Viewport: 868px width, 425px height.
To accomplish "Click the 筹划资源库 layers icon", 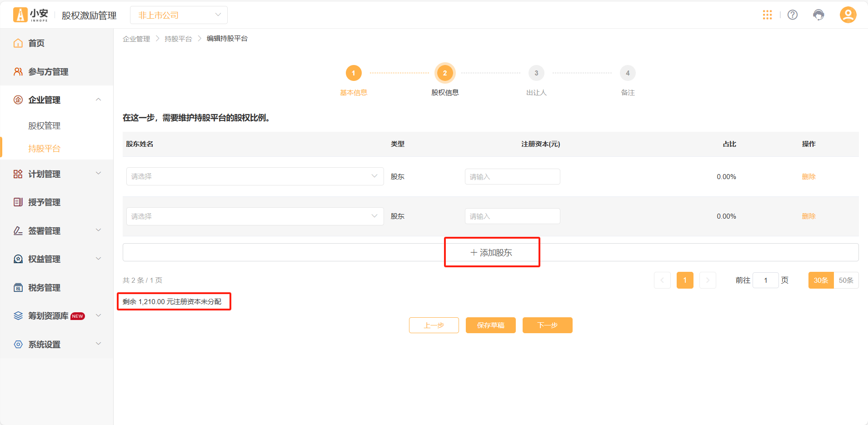I will (x=18, y=316).
